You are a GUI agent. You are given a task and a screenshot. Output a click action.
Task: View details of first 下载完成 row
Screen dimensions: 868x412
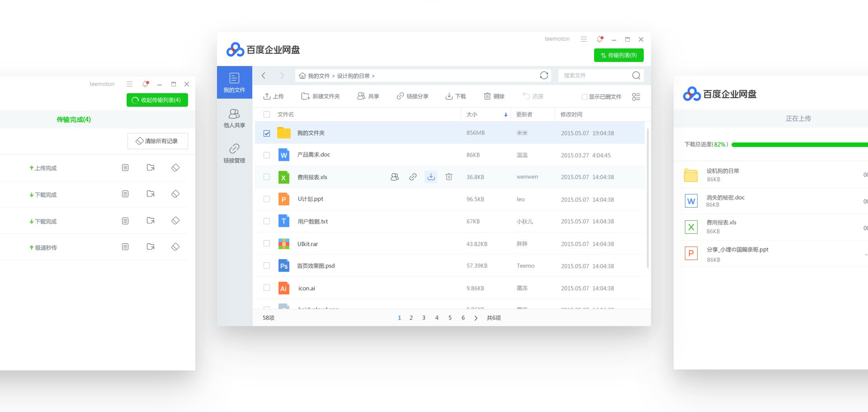(x=125, y=194)
